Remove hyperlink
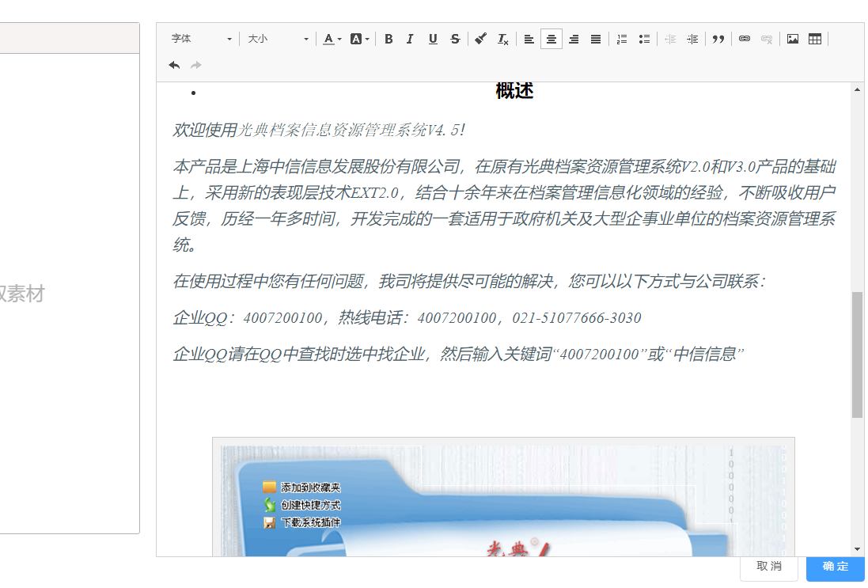 [766, 39]
